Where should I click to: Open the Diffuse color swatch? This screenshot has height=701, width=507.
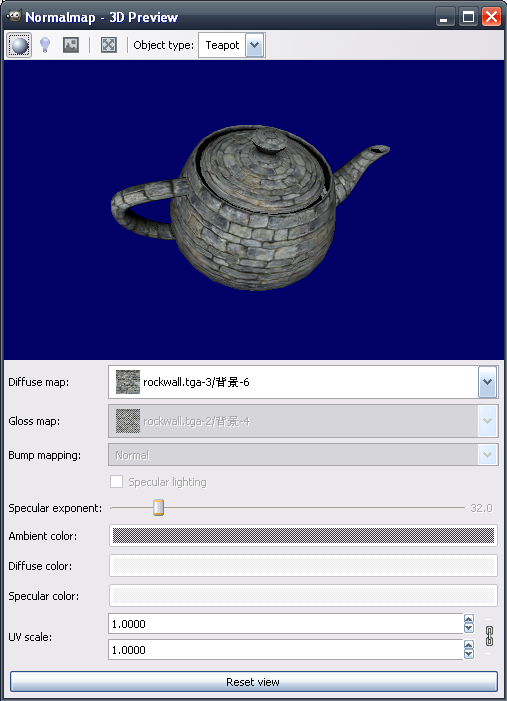(x=303, y=566)
